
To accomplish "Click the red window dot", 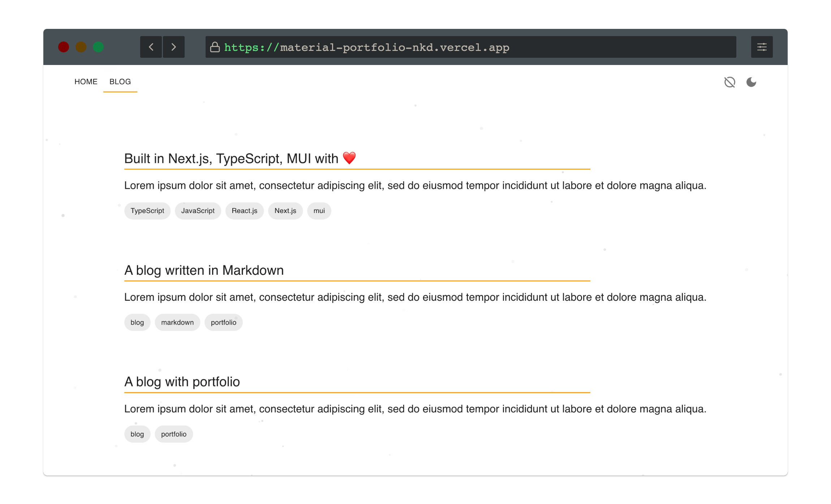I will click(64, 47).
